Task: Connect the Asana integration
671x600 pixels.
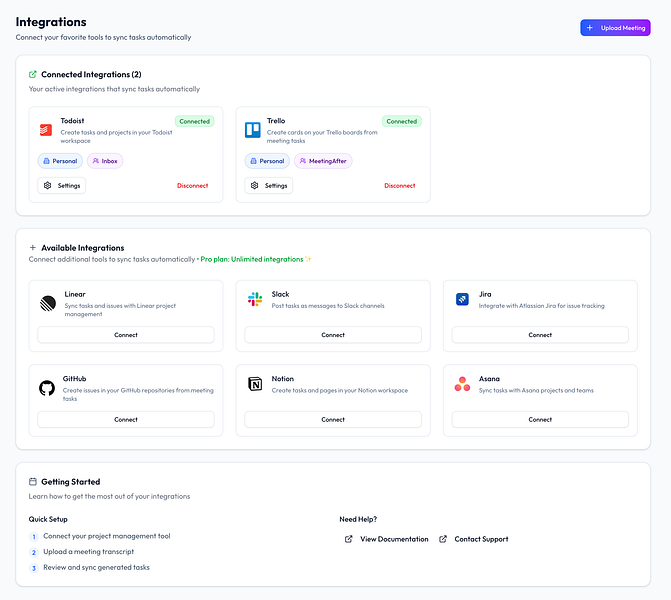Action: pyautogui.click(x=540, y=419)
